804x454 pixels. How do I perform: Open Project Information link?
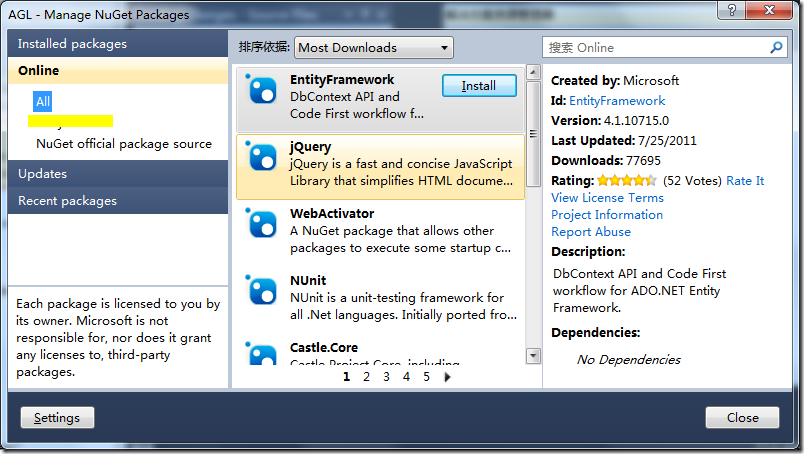pyautogui.click(x=607, y=215)
